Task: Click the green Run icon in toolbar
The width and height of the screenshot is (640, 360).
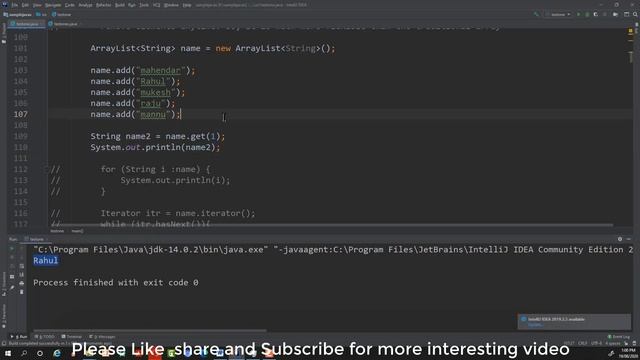Action: pos(578,14)
